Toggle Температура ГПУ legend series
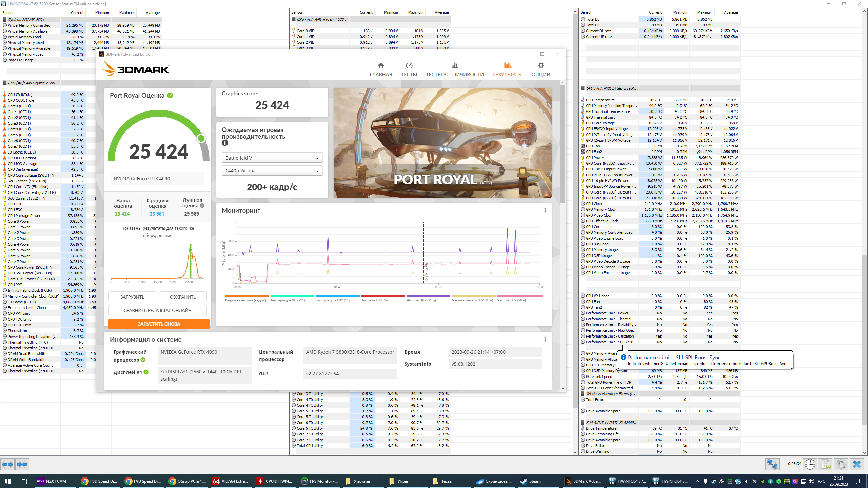Image resolution: width=868 pixels, height=488 pixels. click(x=332, y=300)
